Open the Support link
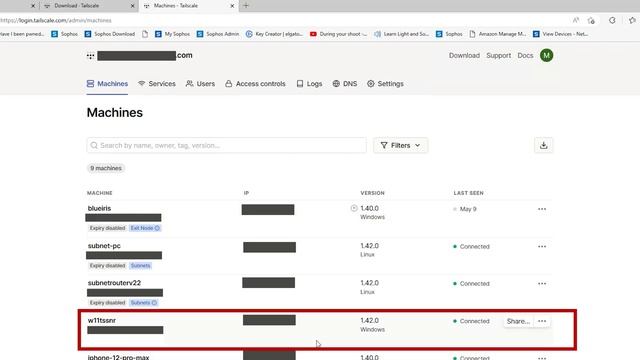The height and width of the screenshot is (360, 640). click(498, 56)
